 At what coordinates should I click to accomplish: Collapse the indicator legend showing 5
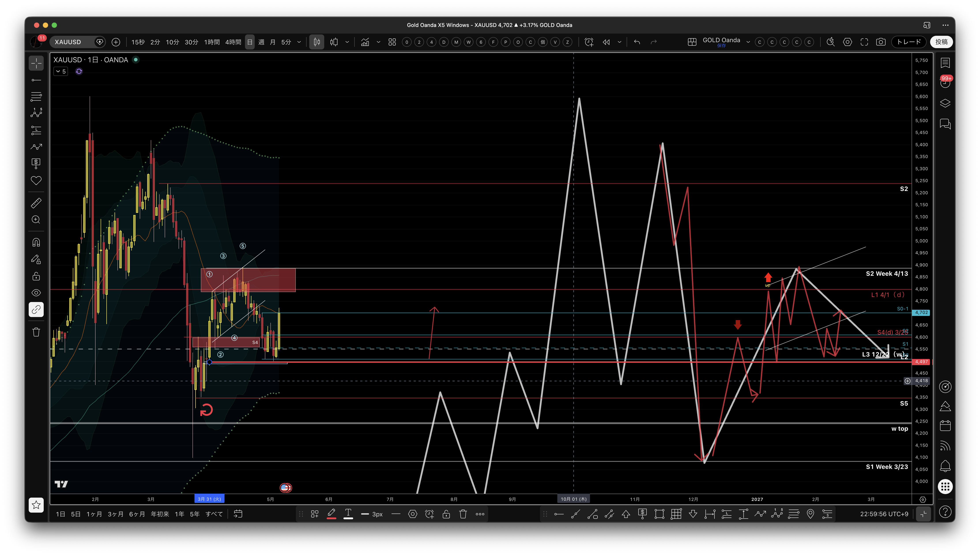point(60,71)
